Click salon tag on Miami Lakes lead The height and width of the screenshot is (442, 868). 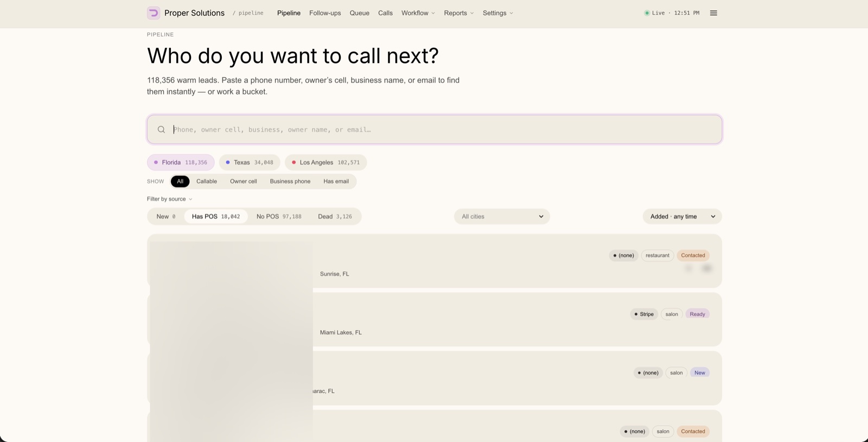coord(672,314)
